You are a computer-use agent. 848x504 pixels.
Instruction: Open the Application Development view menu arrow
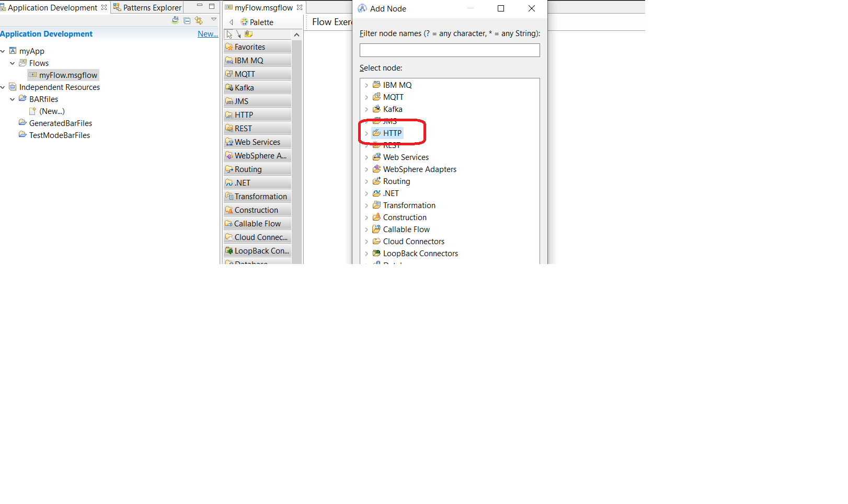pyautogui.click(x=214, y=19)
